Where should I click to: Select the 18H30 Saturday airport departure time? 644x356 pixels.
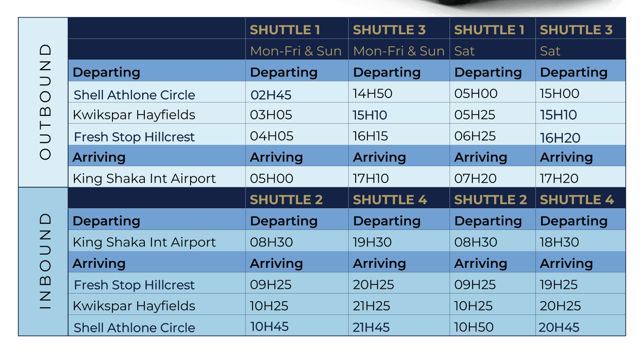pos(559,242)
